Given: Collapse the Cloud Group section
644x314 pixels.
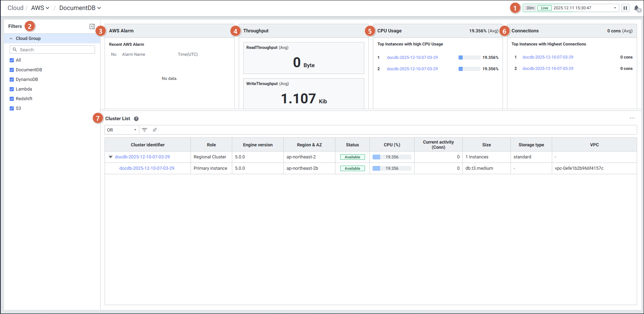Looking at the screenshot, I should click(x=11, y=39).
